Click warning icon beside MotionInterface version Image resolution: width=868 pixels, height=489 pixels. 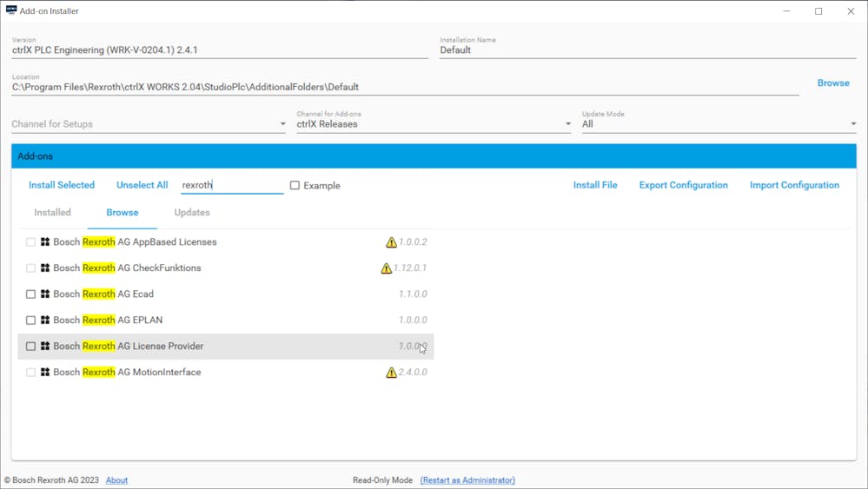[x=391, y=373]
